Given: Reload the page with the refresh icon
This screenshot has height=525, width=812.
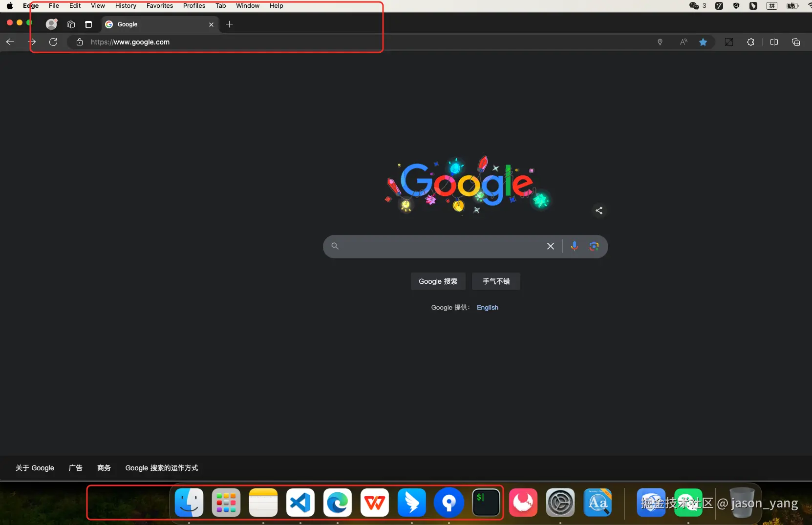Looking at the screenshot, I should coord(53,42).
